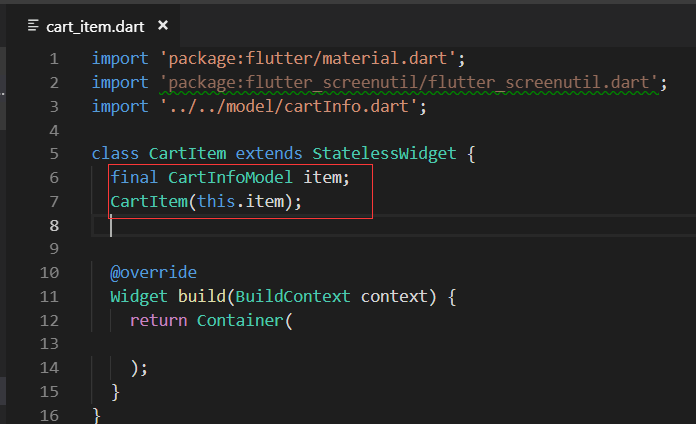This screenshot has width=696, height=424.
Task: Click line number 2 in the gutter
Action: [x=54, y=83]
